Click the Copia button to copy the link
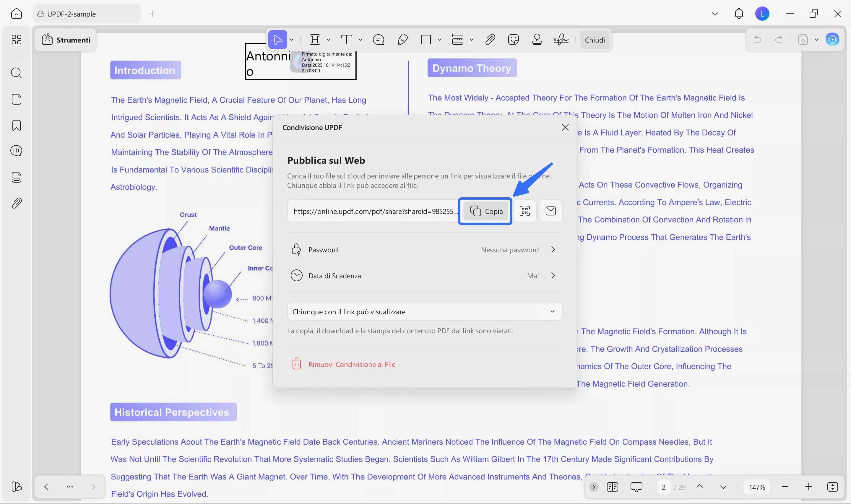This screenshot has height=504, width=851. pos(485,211)
